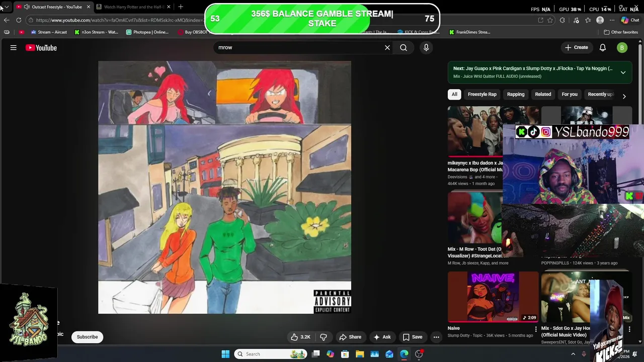This screenshot has width=644, height=362.
Task: Dislike the video with thumbs down
Action: 324,337
